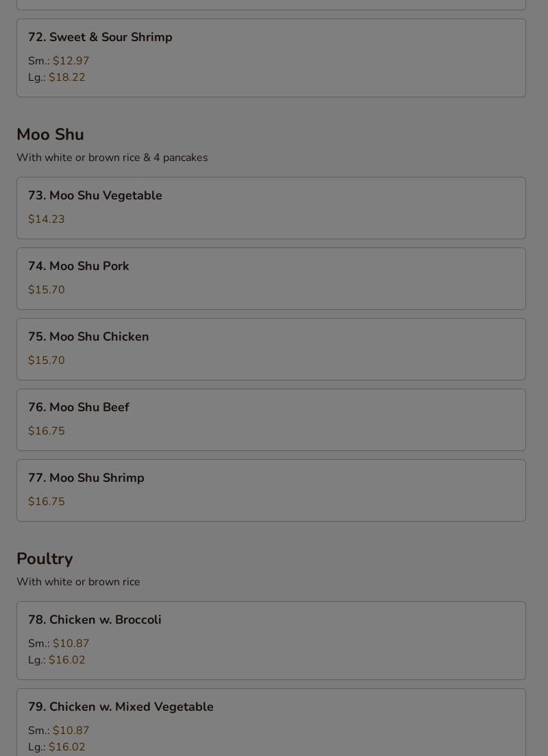
Task: Click 'With white or brown rice & 4 pancakes' text
Action: point(112,158)
